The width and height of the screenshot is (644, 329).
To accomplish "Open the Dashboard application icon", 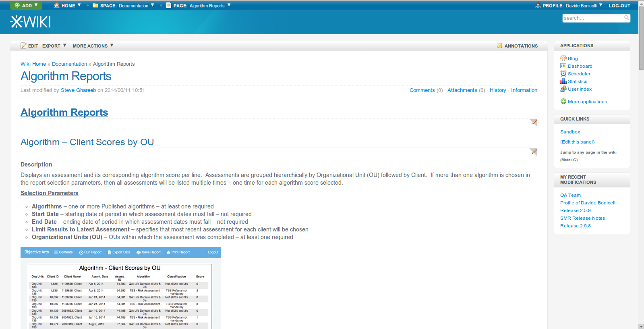I will pyautogui.click(x=563, y=66).
